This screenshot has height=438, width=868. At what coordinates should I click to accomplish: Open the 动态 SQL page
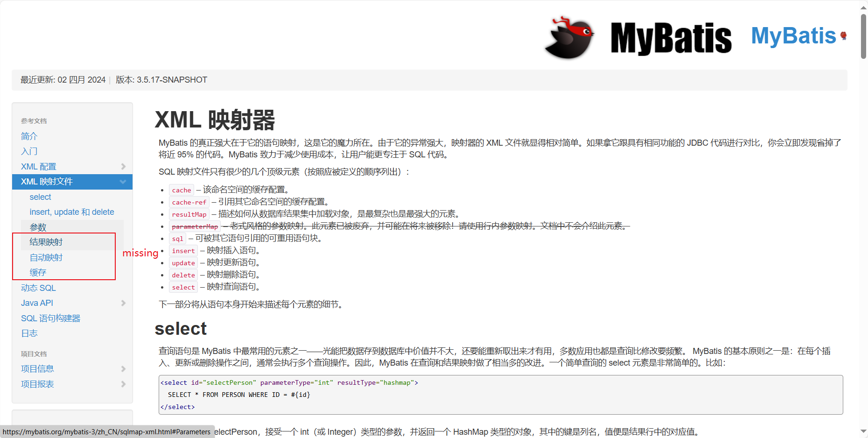pyautogui.click(x=38, y=288)
